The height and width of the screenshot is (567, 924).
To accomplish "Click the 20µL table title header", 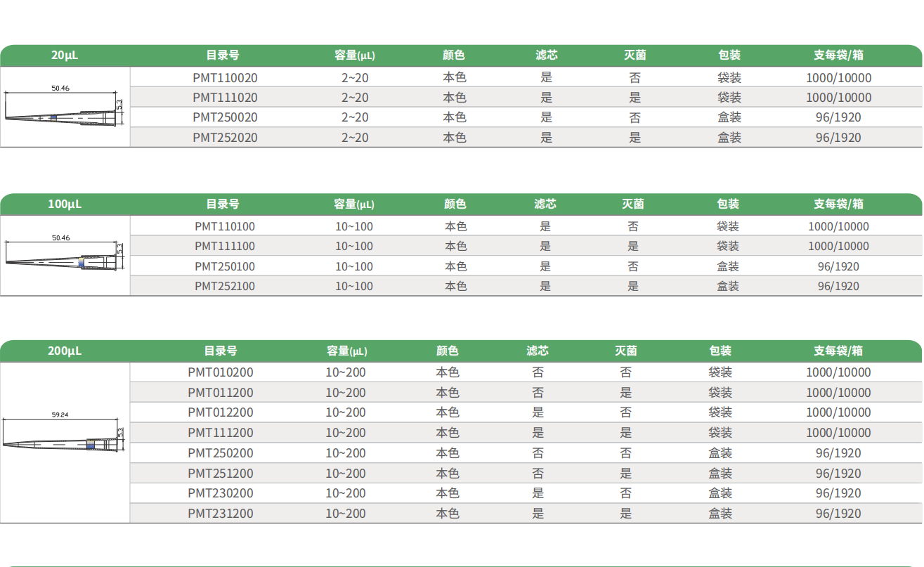I will pyautogui.click(x=65, y=55).
